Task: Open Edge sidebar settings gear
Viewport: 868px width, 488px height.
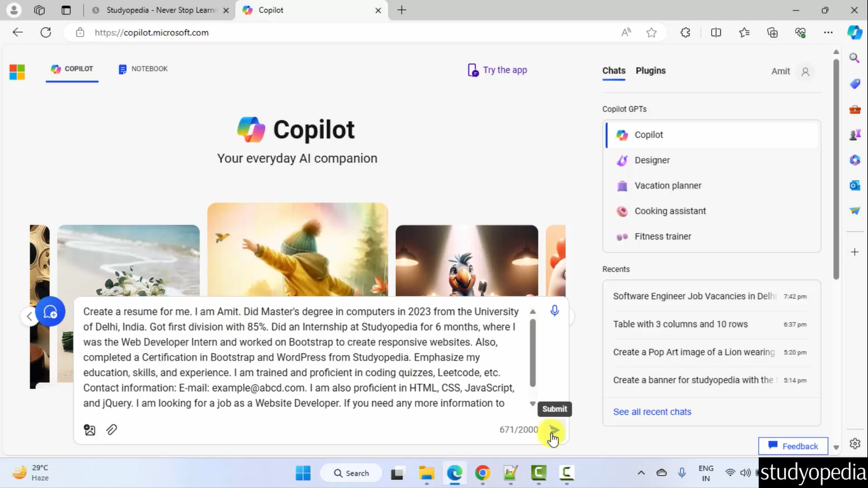Action: (855, 444)
